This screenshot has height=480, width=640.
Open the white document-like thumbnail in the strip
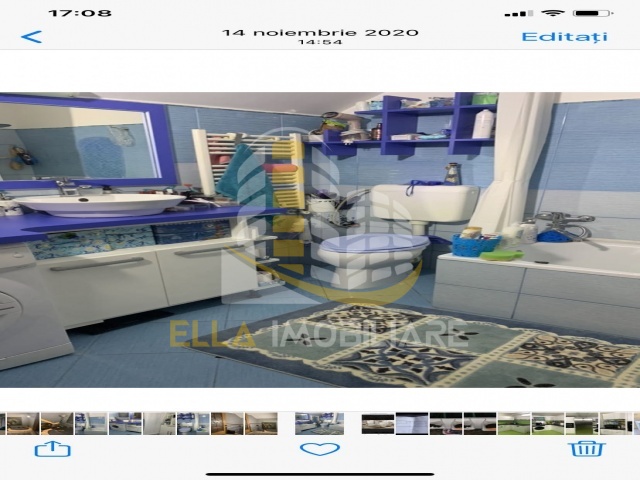412,423
